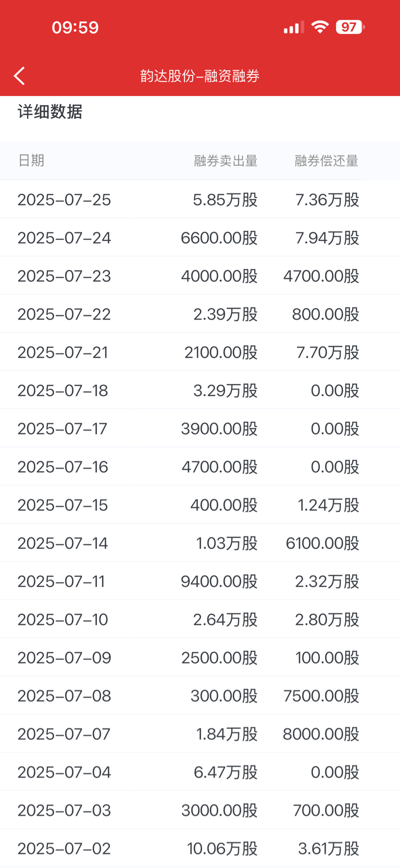Screen dimensions: 400x868
Task: Tap the battery indicator showing 97
Action: tap(350, 27)
